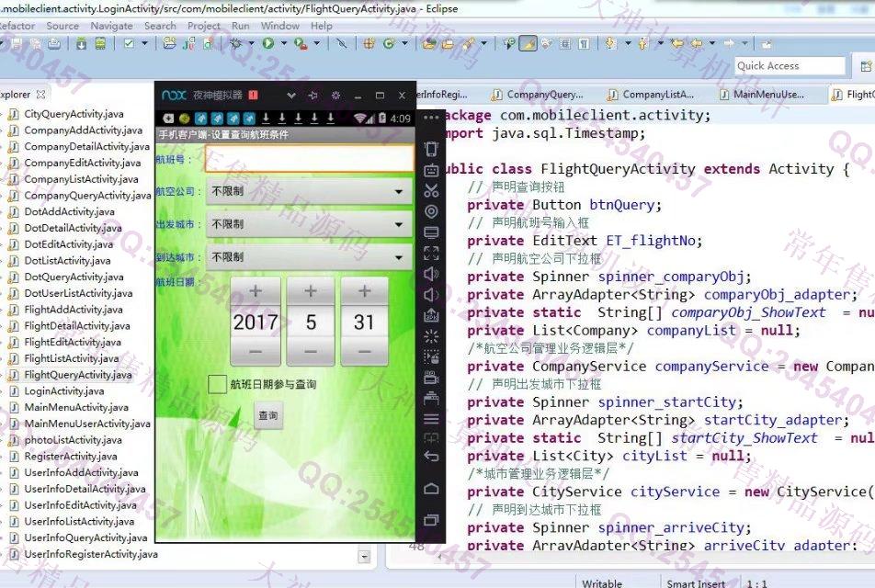Click the Quick Access search box
875x588 pixels.
click(x=790, y=66)
